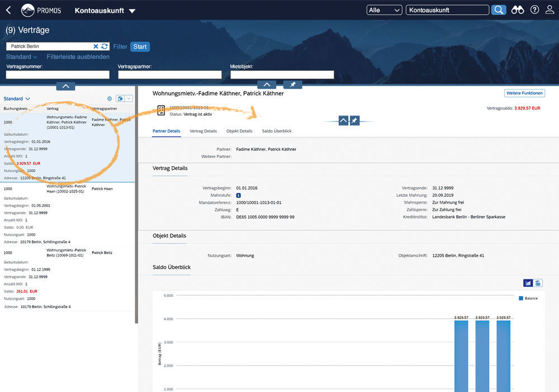559x392 pixels.
Task: Switch chart to table view
Action: coord(538,284)
